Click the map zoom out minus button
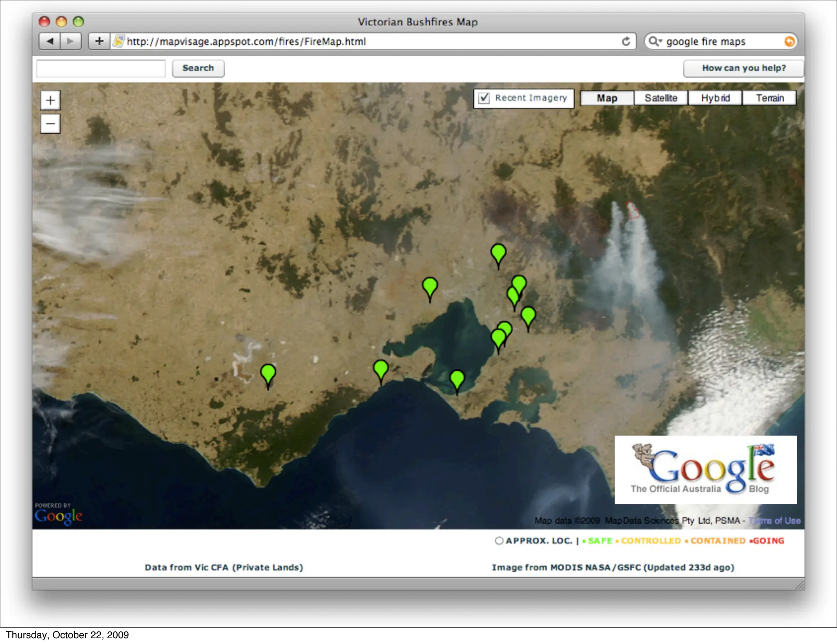The height and width of the screenshot is (644, 837). coord(50,124)
